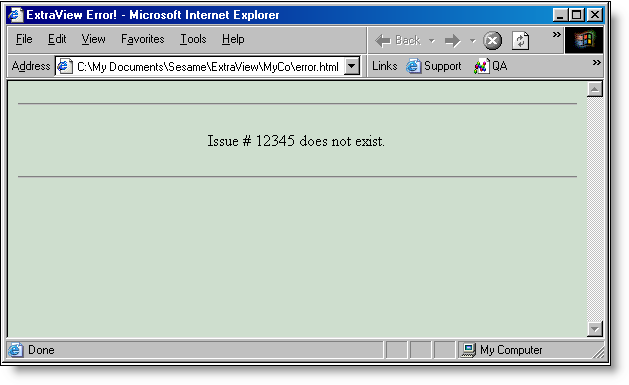The image size is (629, 385).
Task: Open the File menu
Action: (24, 39)
